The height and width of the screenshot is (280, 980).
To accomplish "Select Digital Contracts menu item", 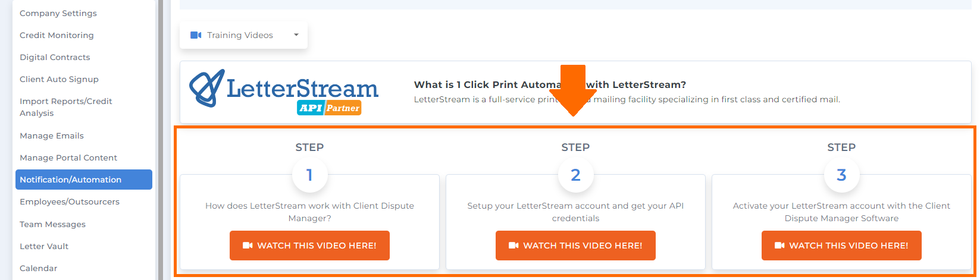I will pyautogui.click(x=55, y=57).
